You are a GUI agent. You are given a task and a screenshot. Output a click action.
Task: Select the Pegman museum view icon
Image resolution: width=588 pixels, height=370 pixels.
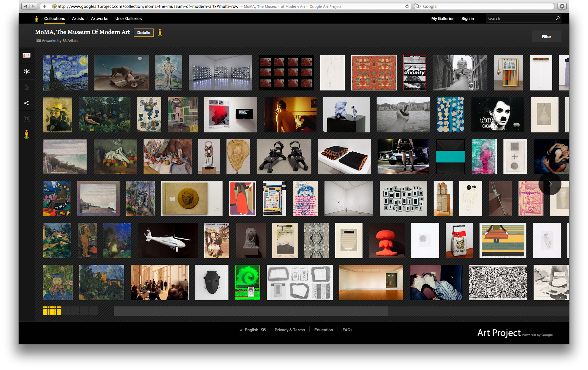tap(27, 133)
